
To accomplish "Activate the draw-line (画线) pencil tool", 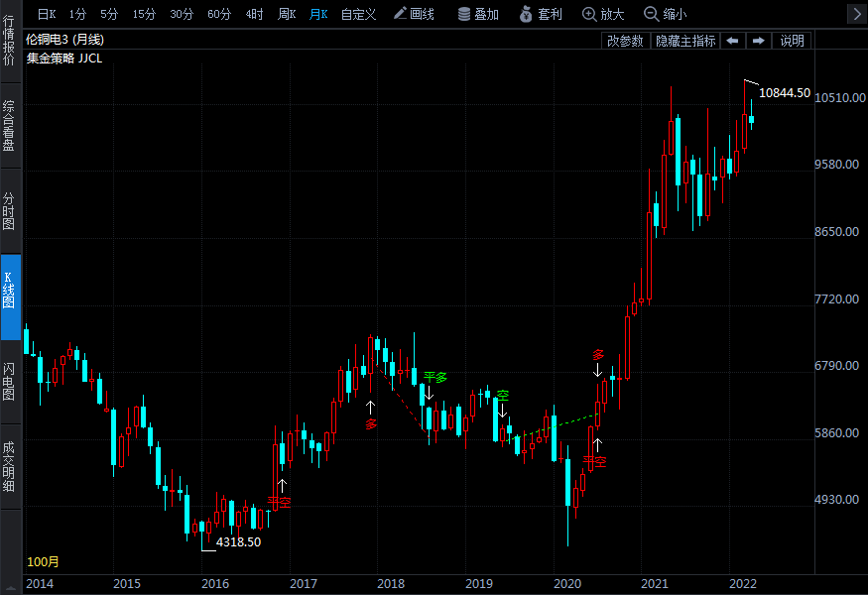I will click(x=414, y=15).
